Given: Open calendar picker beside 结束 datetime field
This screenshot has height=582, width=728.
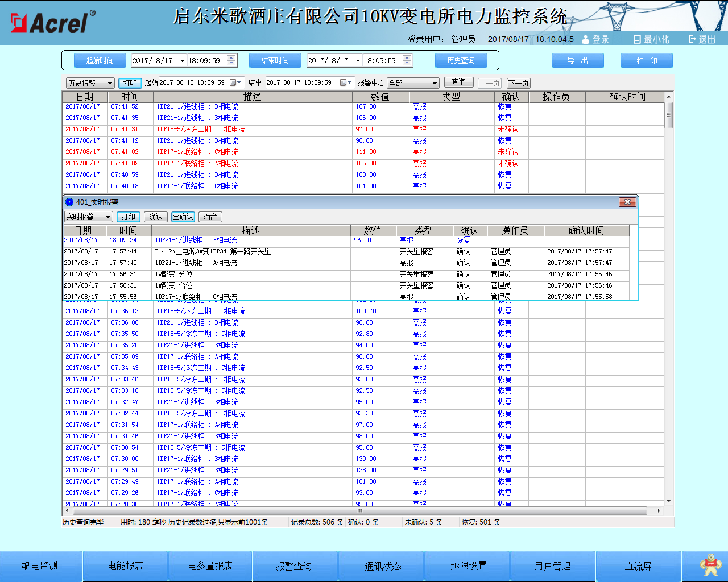Looking at the screenshot, I should (x=344, y=83).
